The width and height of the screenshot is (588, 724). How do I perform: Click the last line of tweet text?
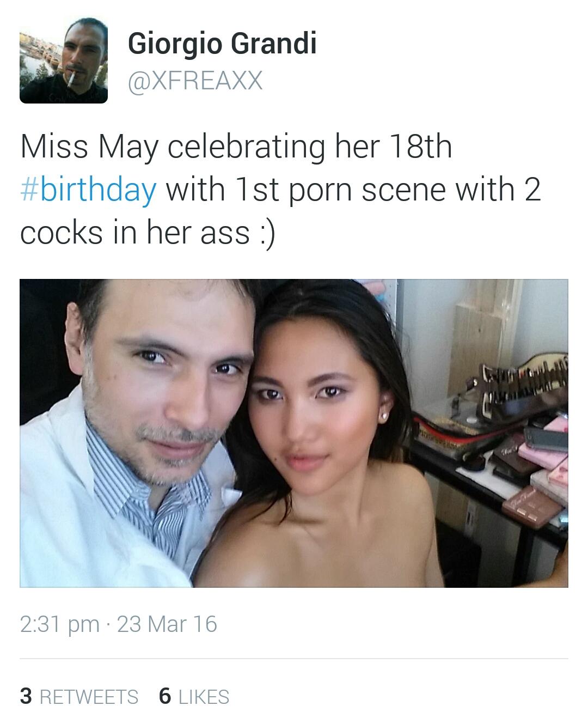(x=148, y=233)
